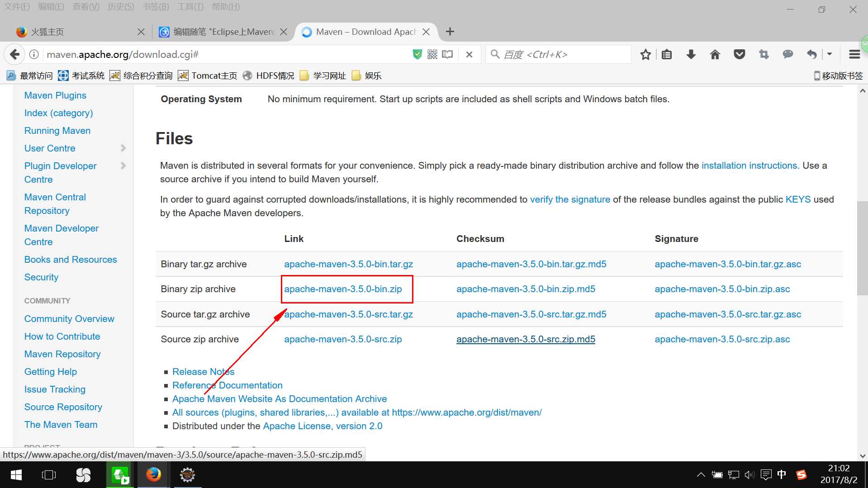Open dropdown arrow beside undo icon
This screenshot has width=868, height=488.
(x=830, y=54)
